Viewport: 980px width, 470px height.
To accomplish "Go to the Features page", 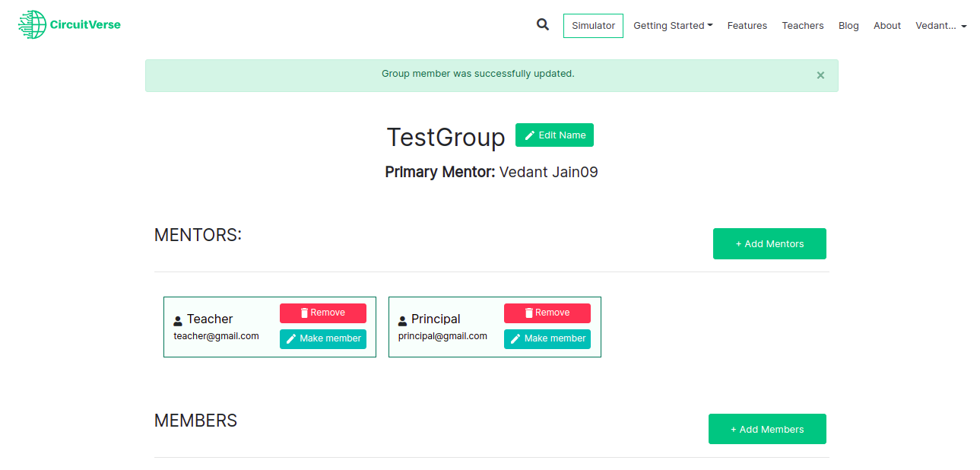I will point(747,26).
